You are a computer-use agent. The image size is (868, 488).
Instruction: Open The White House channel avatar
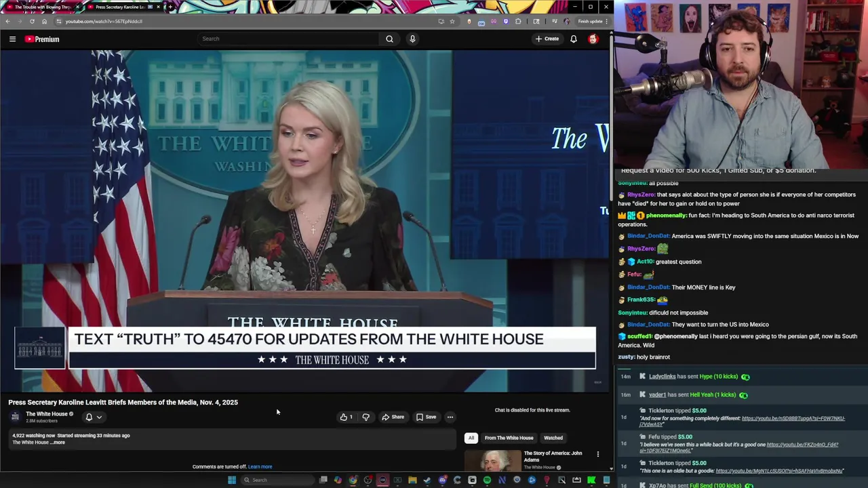(x=15, y=417)
